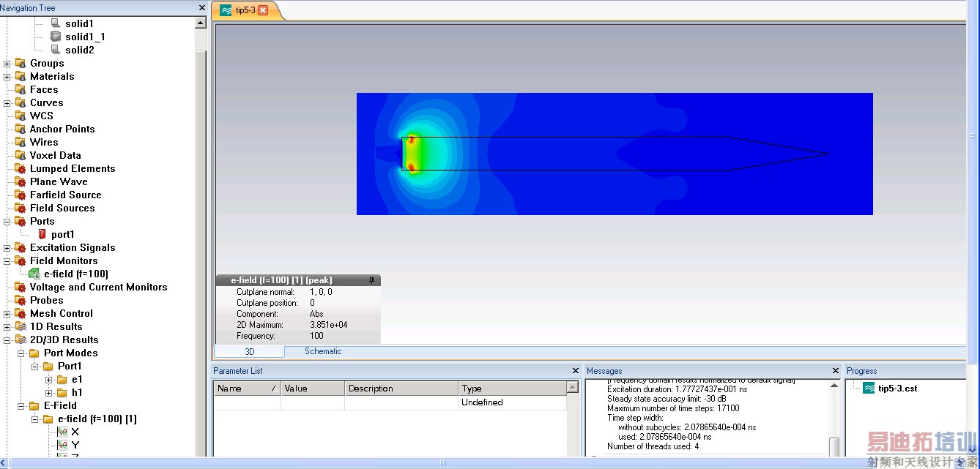980x469 pixels.
Task: Pin the e-field info overlay panel
Action: pos(372,280)
